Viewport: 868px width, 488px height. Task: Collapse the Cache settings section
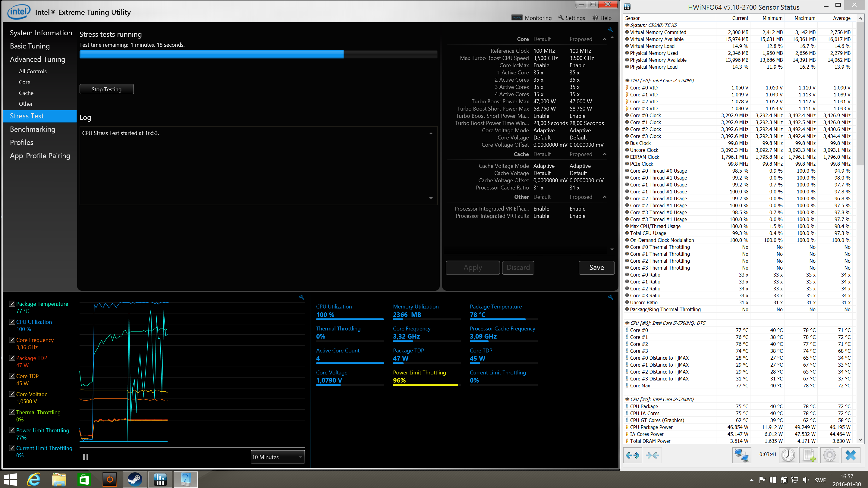click(x=605, y=154)
